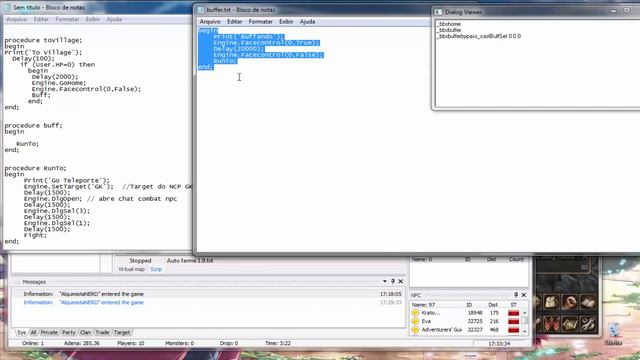
Task: Click the Players: 10 status bar entry
Action: coord(131,343)
